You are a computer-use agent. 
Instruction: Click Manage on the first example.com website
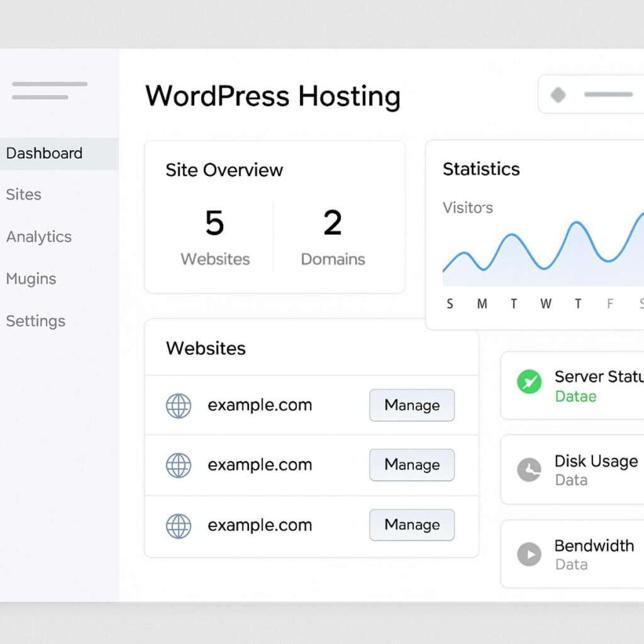pyautogui.click(x=411, y=406)
